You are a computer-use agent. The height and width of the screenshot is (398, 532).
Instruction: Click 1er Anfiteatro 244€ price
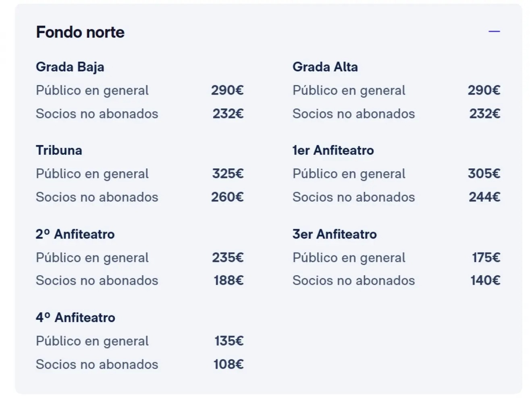(x=484, y=197)
